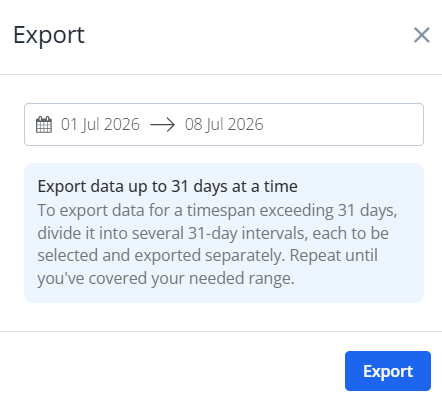442x403 pixels.
Task: Click the line starting 'divide it into several'
Action: point(213,233)
